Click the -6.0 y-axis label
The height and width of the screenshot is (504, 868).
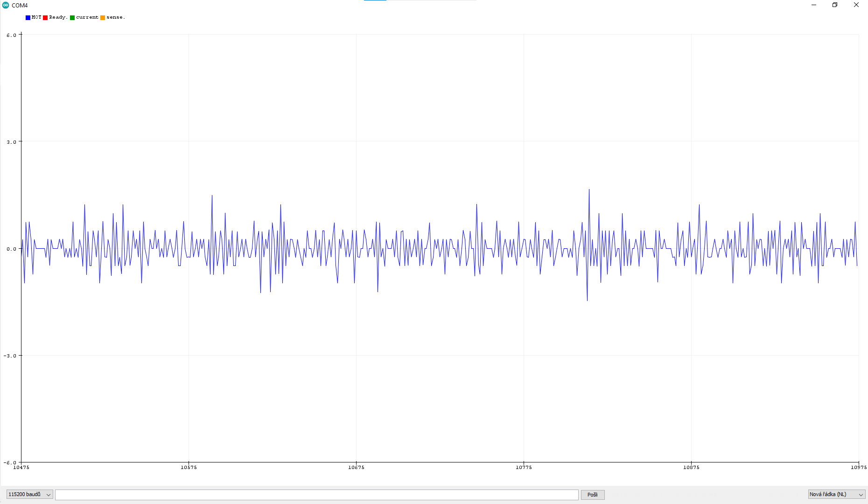coord(10,462)
